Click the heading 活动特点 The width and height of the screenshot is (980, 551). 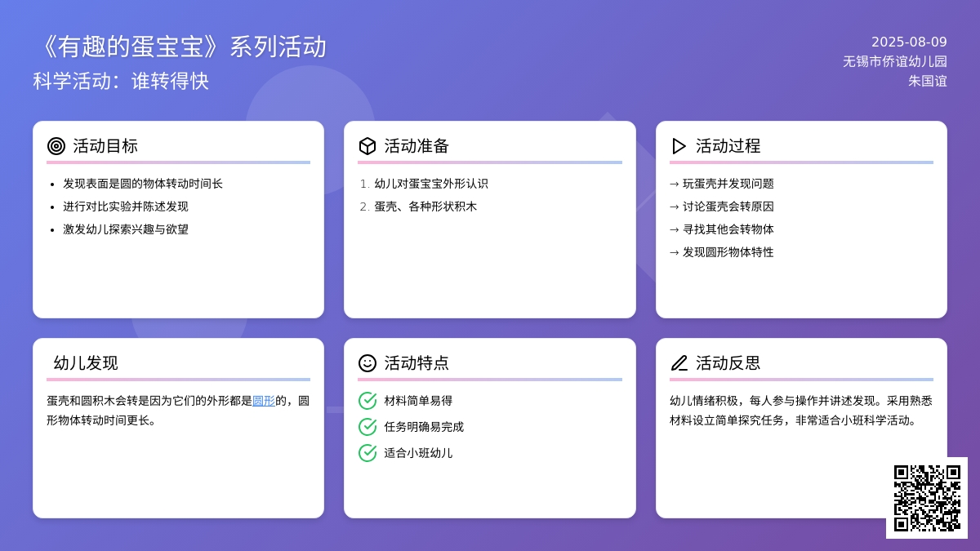click(x=416, y=363)
